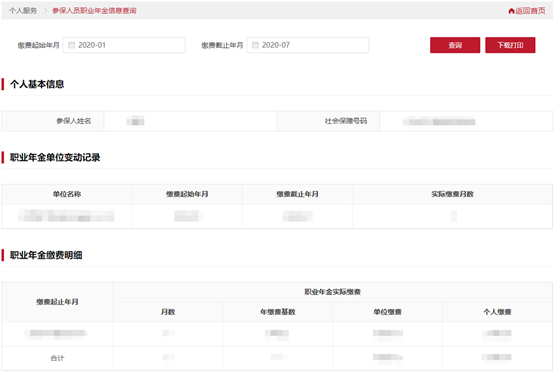
Task: Click the 月数 column header
Action: point(168,312)
